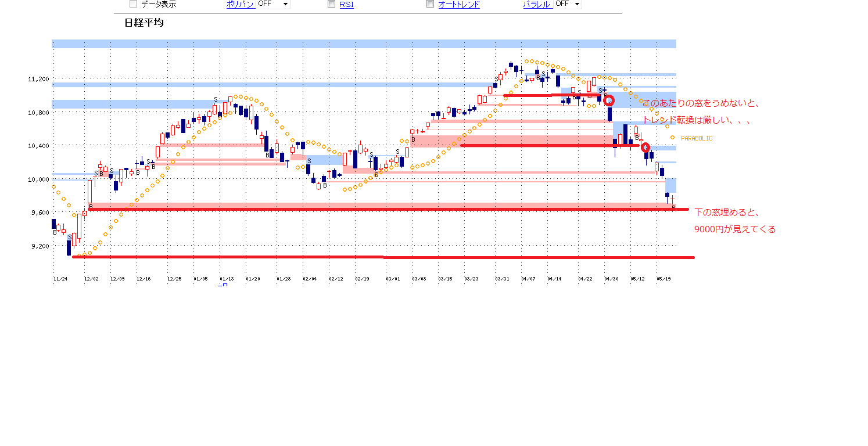Open the パラレル OFF dropdown
This screenshot has height=446, width=868.
pos(568,4)
